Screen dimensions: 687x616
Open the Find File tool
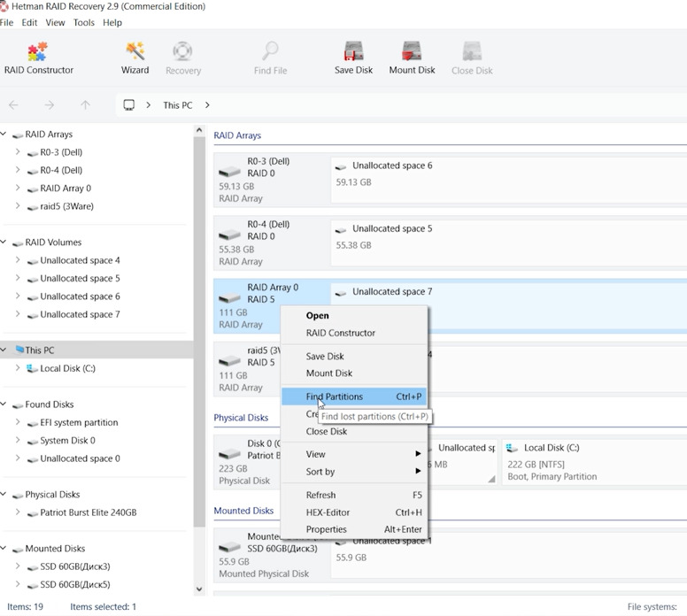coord(270,58)
